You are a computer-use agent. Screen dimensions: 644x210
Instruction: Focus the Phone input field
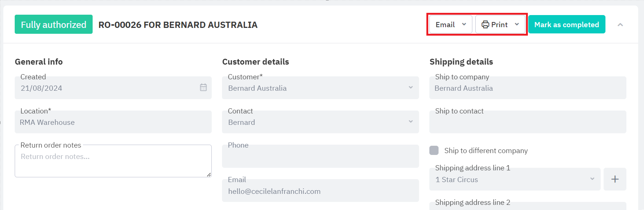[x=320, y=157]
